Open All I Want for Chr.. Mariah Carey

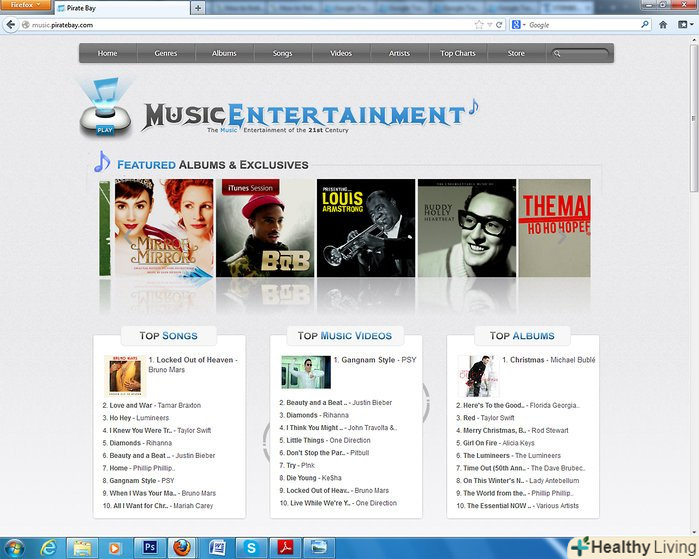(x=158, y=506)
